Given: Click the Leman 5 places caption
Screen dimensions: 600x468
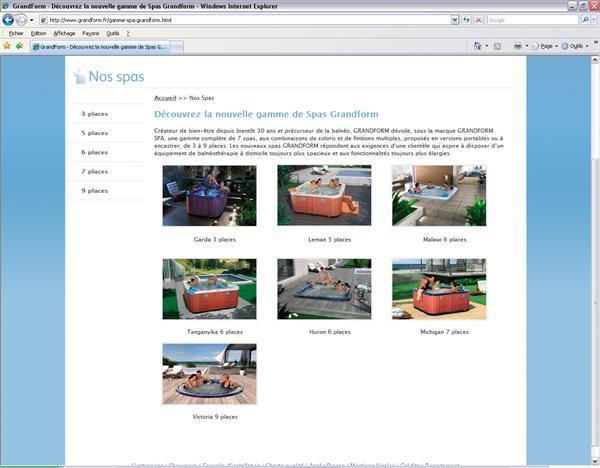Looking at the screenshot, I should pyautogui.click(x=329, y=240).
